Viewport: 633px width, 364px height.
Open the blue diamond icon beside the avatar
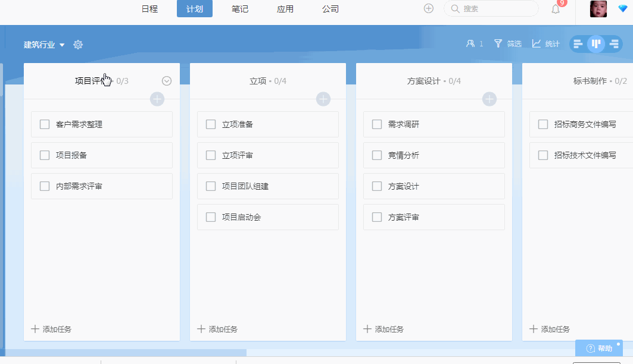pos(623,8)
